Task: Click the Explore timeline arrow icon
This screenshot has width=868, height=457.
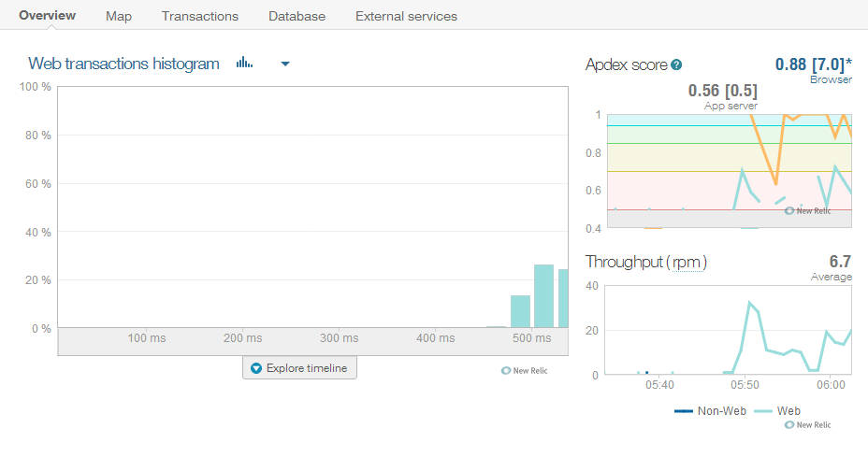Action: pyautogui.click(x=255, y=368)
